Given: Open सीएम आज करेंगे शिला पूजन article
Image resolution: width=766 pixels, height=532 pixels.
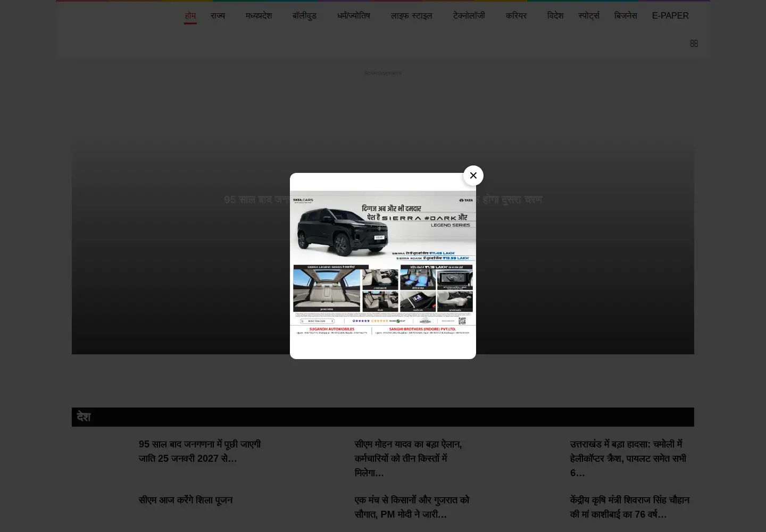Looking at the screenshot, I should [186, 500].
